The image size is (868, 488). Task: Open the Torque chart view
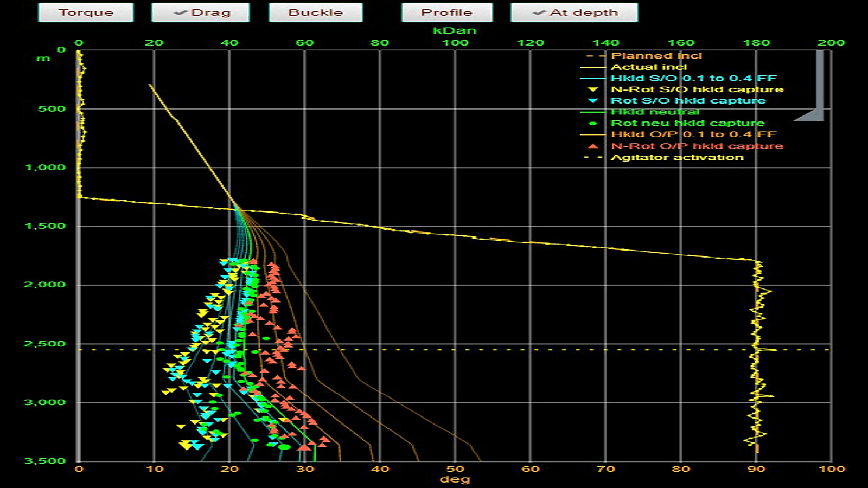[x=86, y=12]
